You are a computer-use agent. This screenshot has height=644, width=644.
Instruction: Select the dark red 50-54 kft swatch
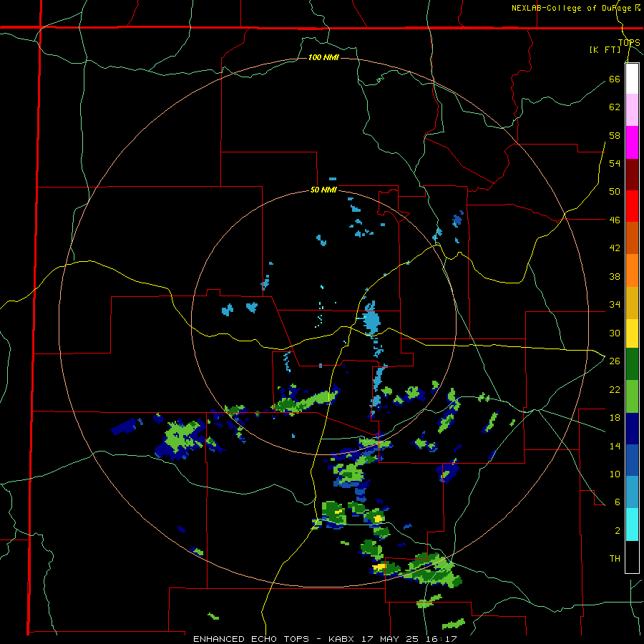click(632, 175)
